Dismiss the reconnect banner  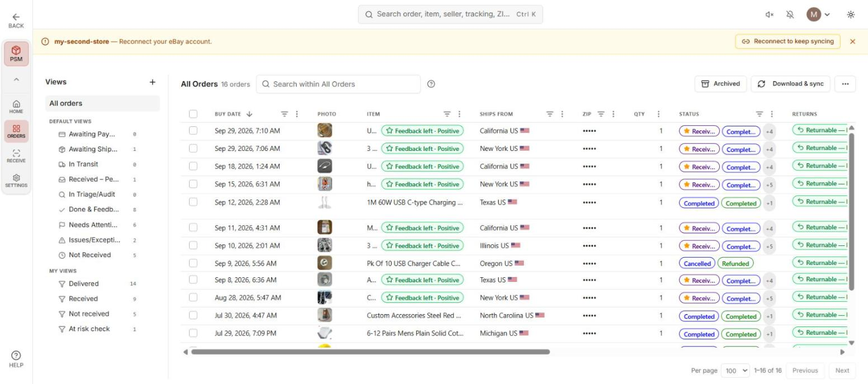click(853, 41)
